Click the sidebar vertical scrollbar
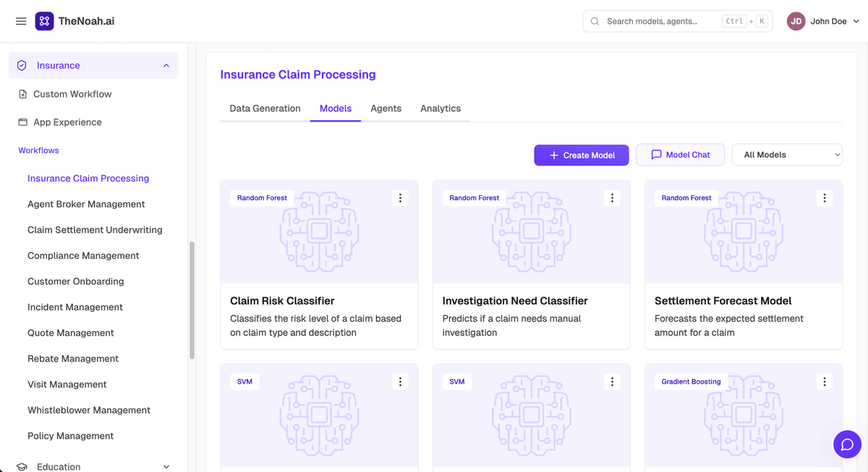This screenshot has height=472, width=868. coord(192,300)
